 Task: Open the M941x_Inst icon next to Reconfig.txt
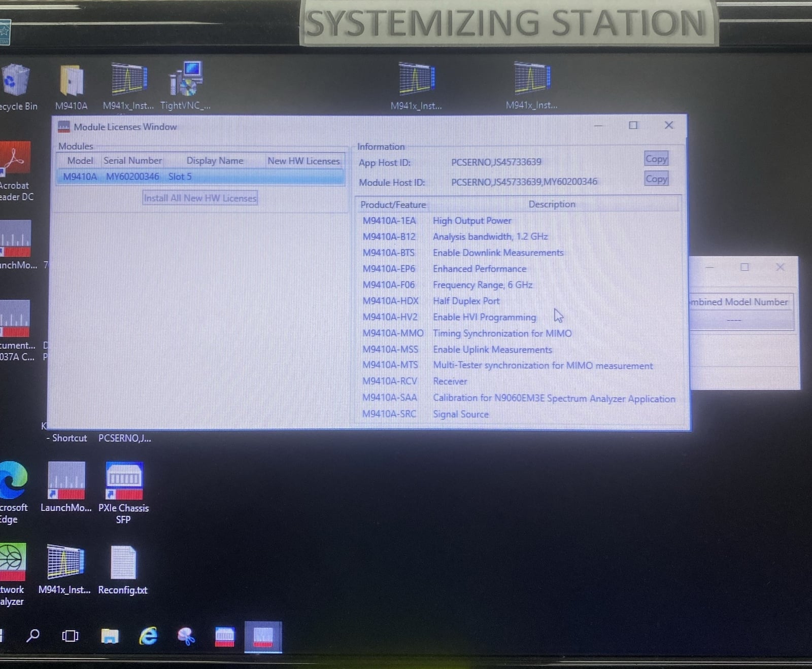tap(65, 562)
